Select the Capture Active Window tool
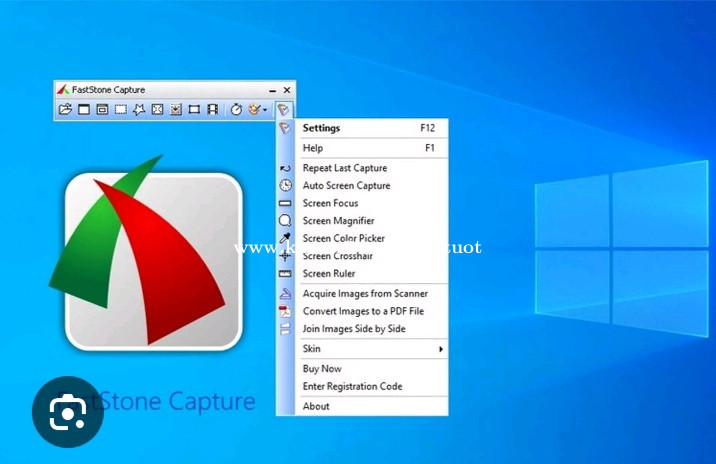 coord(84,110)
